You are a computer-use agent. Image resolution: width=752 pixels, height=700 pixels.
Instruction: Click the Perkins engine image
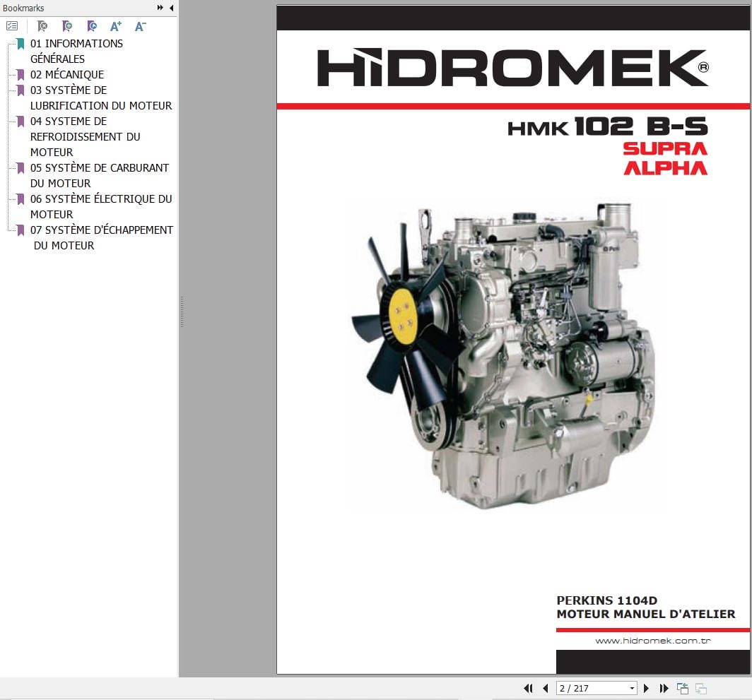pyautogui.click(x=503, y=356)
